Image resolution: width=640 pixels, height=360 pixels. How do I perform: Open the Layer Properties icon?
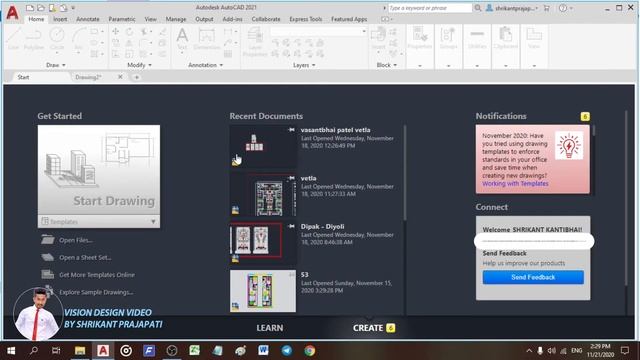point(255,41)
